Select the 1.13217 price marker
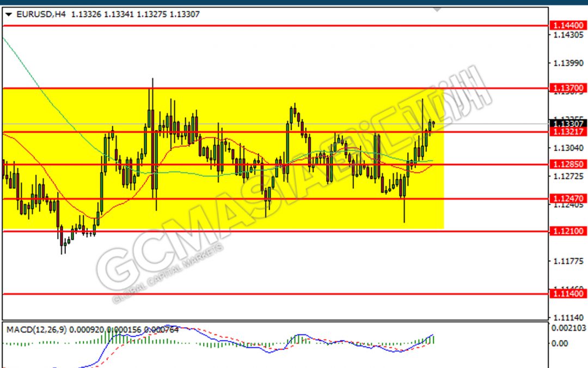The width and height of the screenshot is (588, 368). (x=567, y=132)
